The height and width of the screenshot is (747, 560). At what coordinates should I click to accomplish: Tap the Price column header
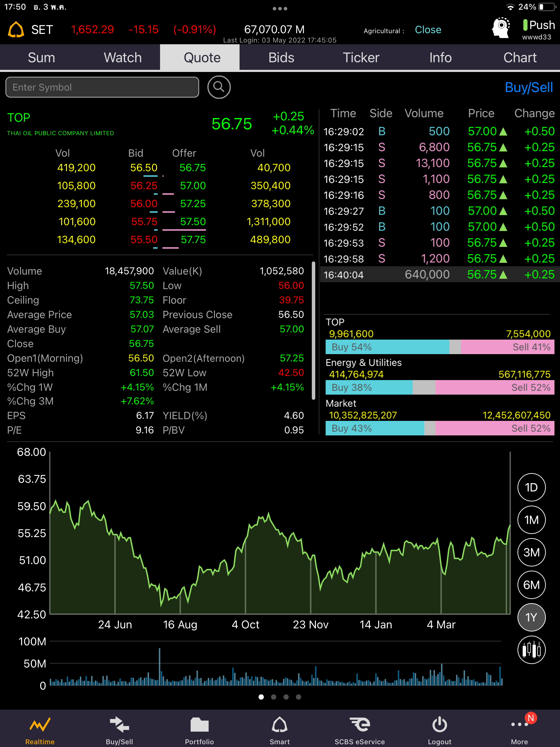click(481, 113)
